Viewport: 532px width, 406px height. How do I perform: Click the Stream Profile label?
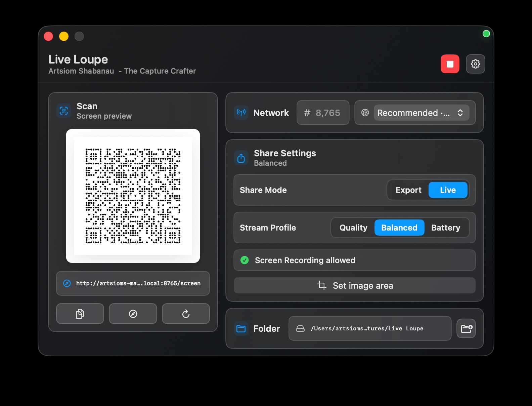tap(268, 228)
